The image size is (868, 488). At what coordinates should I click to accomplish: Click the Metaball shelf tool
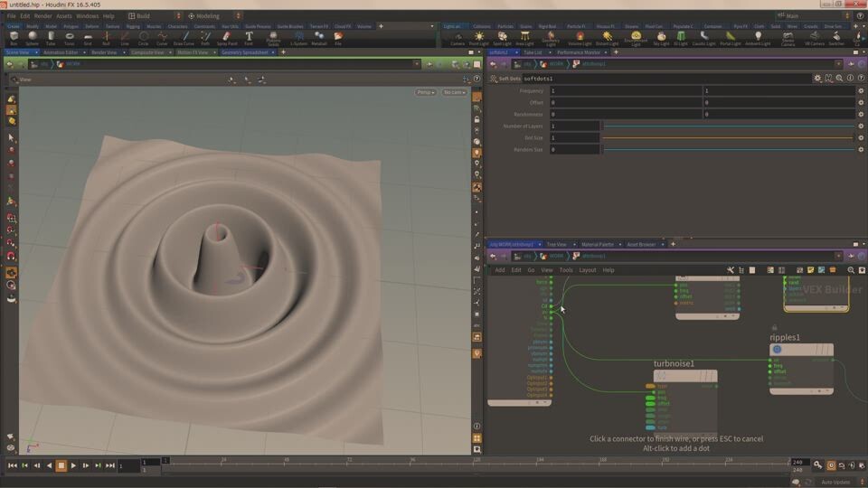318,38
